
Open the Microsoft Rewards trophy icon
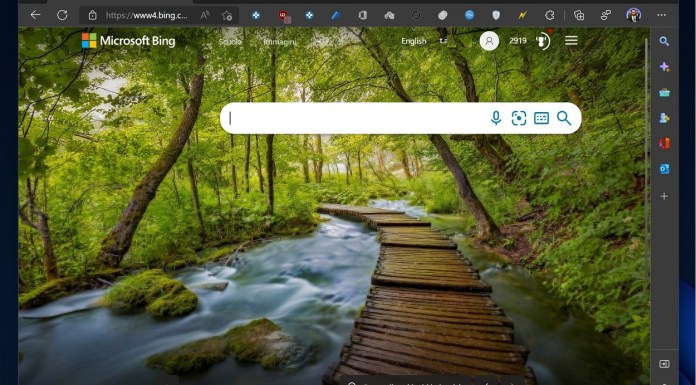click(x=542, y=41)
